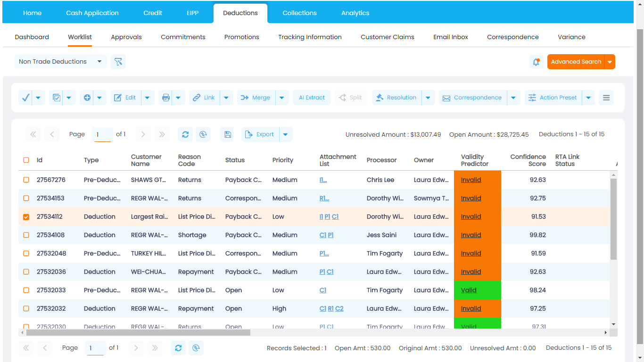644x362 pixels.
Task: Select the header checkbox above the Id column
Action: click(x=26, y=160)
